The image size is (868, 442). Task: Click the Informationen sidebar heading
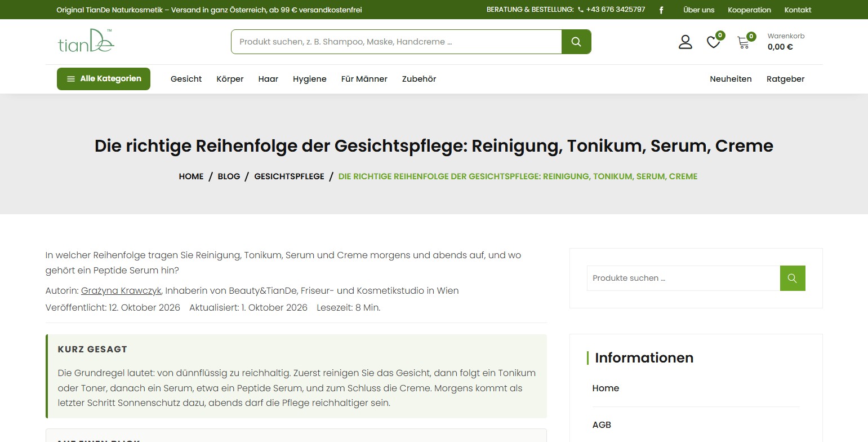[x=644, y=358]
